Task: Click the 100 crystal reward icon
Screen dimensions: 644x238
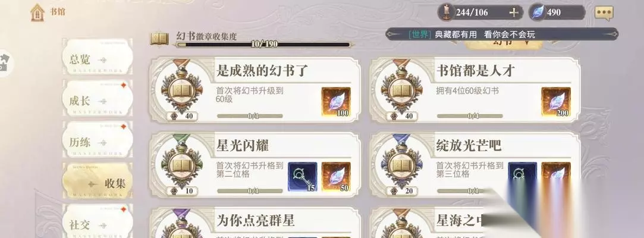Action: pyautogui.click(x=336, y=102)
